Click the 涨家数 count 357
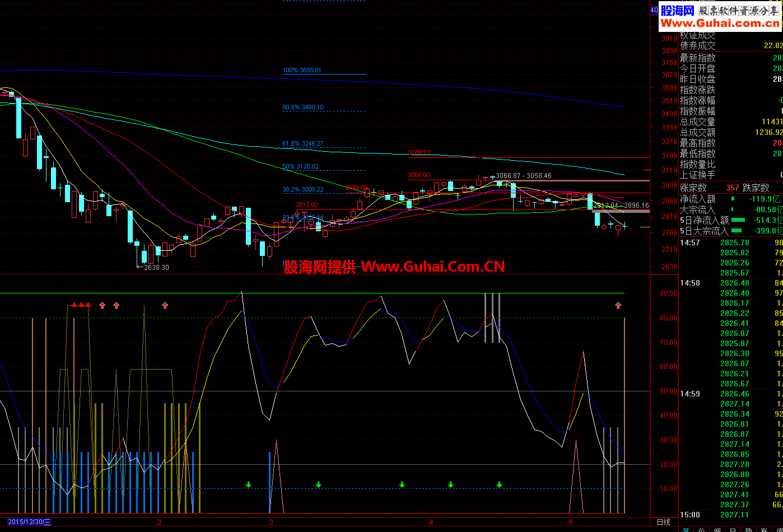This screenshot has height=532, width=783. coord(733,188)
